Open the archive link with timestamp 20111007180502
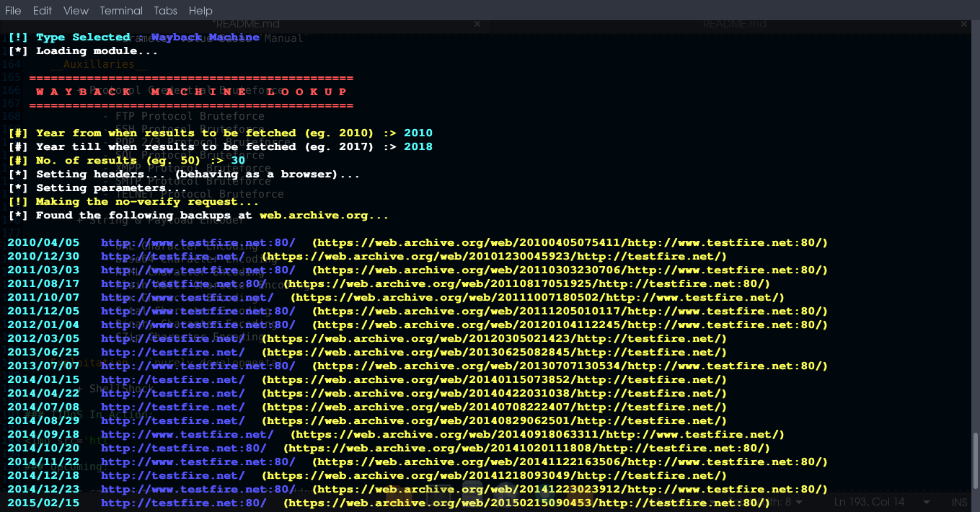The width and height of the screenshot is (980, 512). tap(537, 298)
